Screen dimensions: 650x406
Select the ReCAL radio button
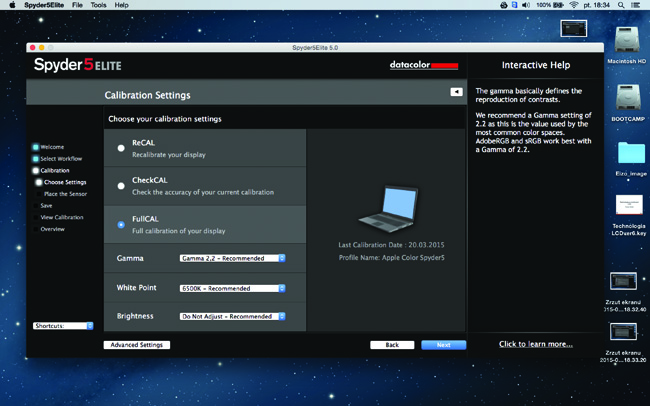[x=122, y=148]
